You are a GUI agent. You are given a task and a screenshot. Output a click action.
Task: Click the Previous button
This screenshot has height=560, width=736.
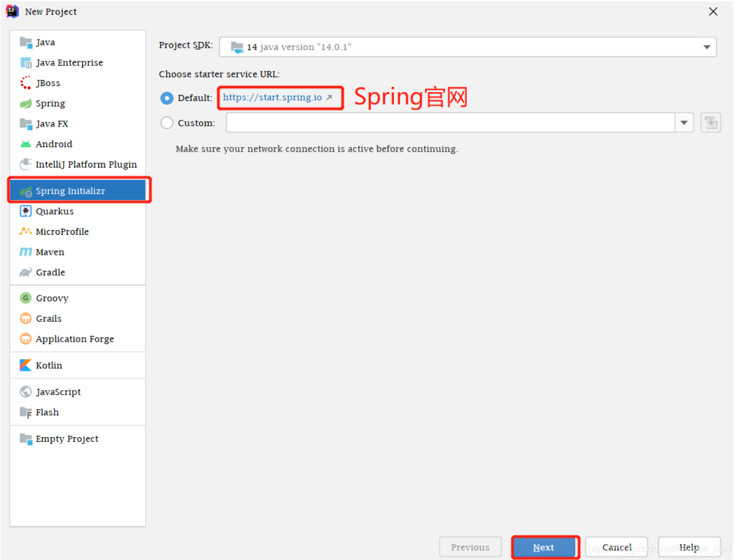tap(470, 547)
